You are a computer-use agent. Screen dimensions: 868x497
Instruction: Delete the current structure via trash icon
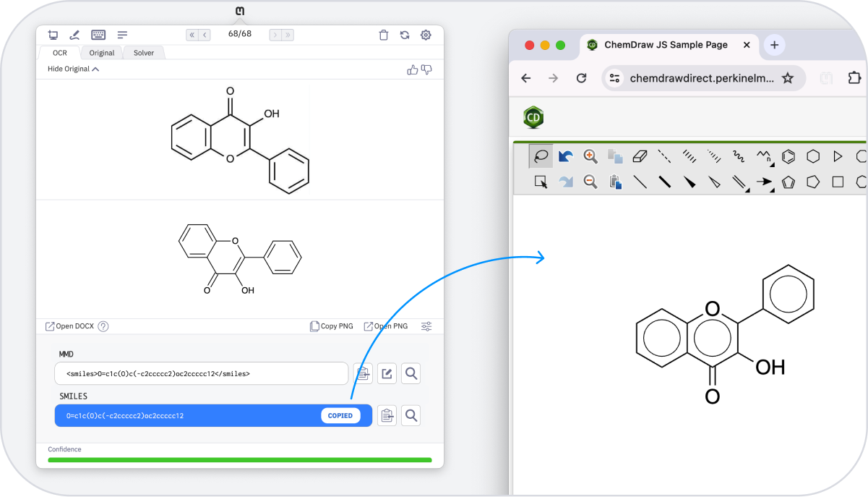pos(383,35)
